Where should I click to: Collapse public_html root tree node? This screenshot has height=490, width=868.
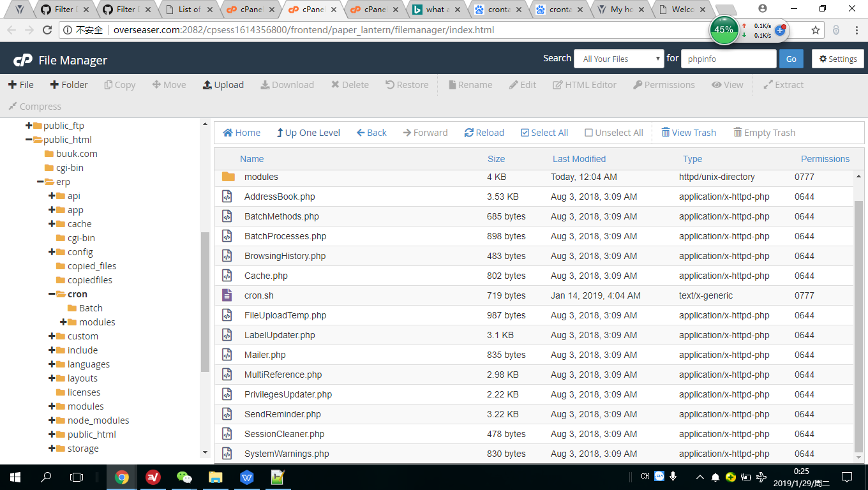(x=29, y=140)
